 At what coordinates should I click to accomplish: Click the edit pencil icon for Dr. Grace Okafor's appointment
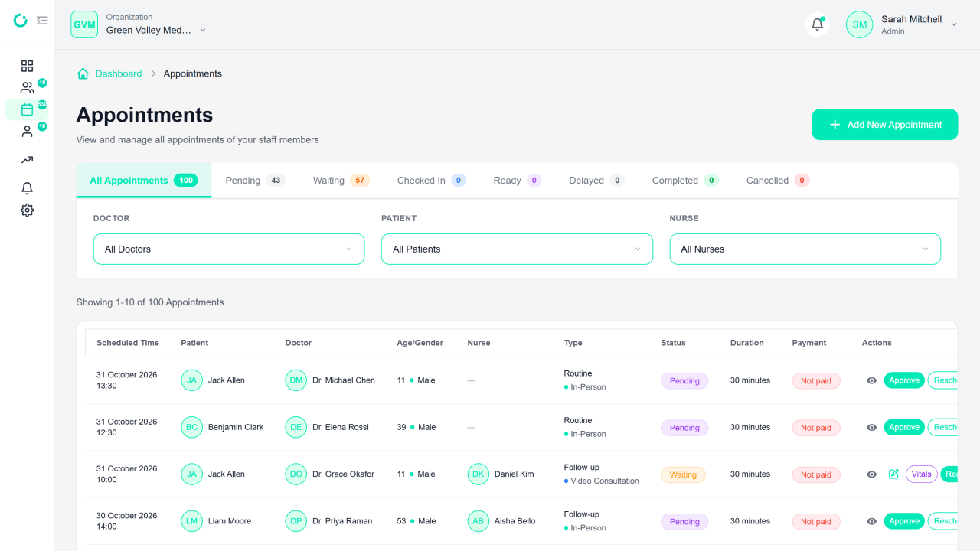(x=893, y=474)
